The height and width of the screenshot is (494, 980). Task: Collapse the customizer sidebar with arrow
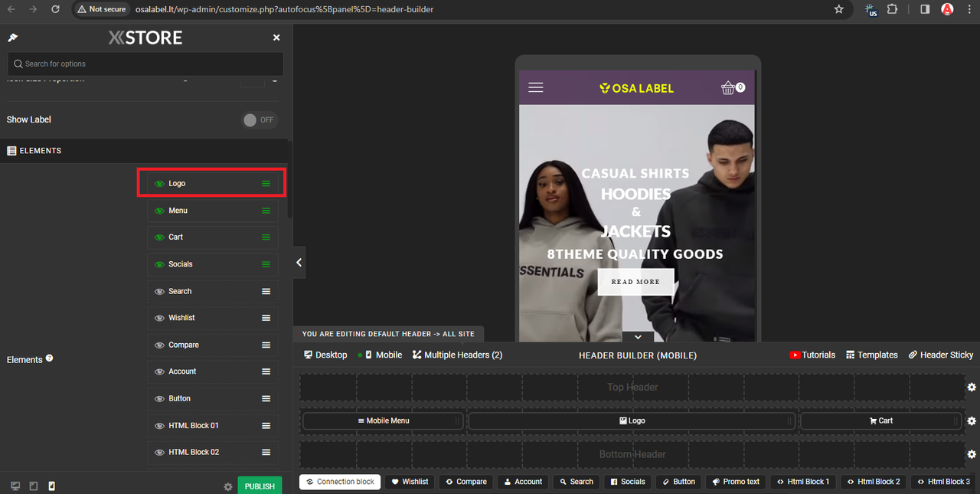point(299,263)
